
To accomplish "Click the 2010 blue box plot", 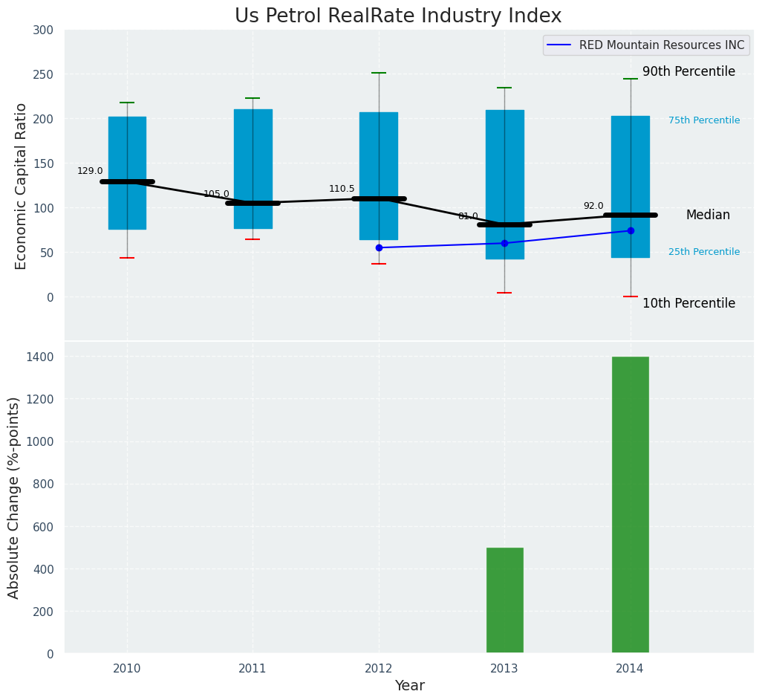I will (x=127, y=141).
